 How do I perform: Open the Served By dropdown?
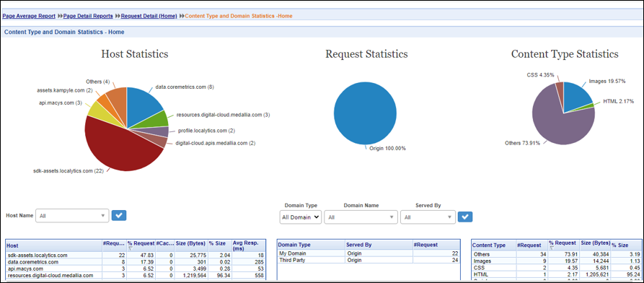428,217
